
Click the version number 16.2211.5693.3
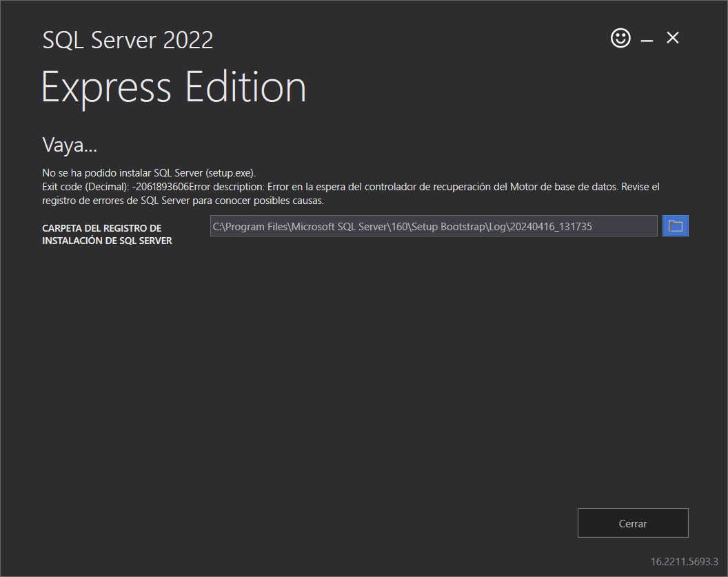pyautogui.click(x=685, y=562)
